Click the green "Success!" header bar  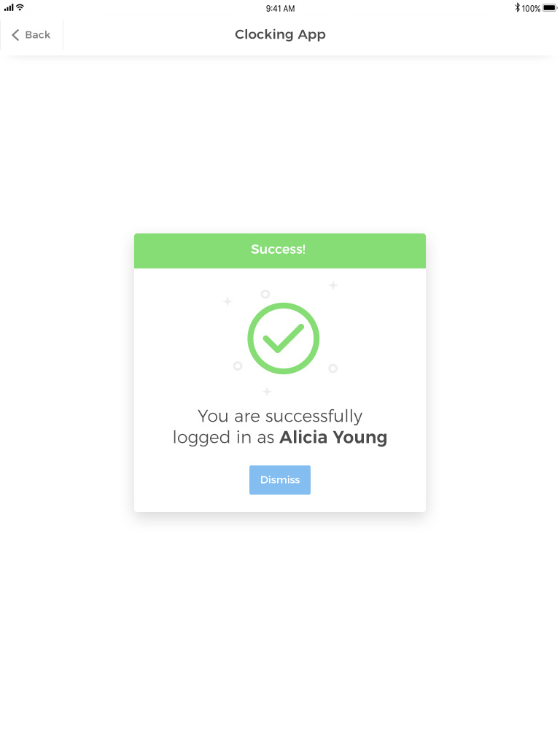coord(280,250)
